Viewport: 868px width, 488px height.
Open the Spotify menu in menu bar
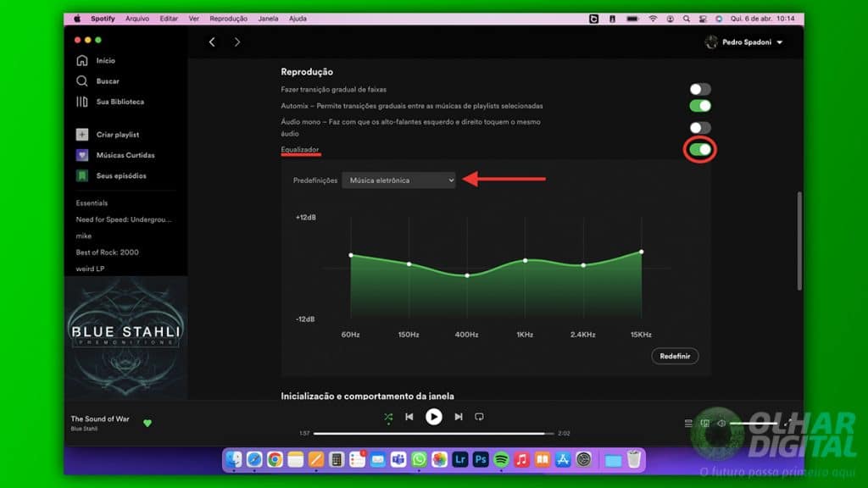(103, 19)
